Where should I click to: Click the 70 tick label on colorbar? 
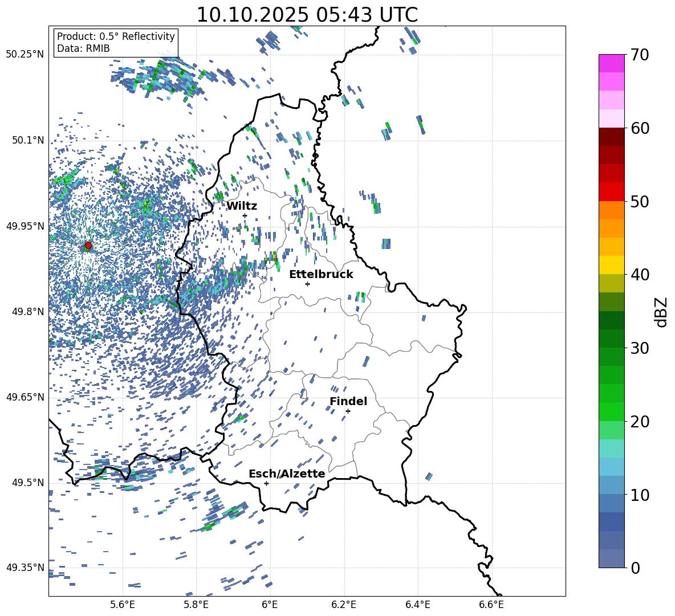(x=641, y=55)
